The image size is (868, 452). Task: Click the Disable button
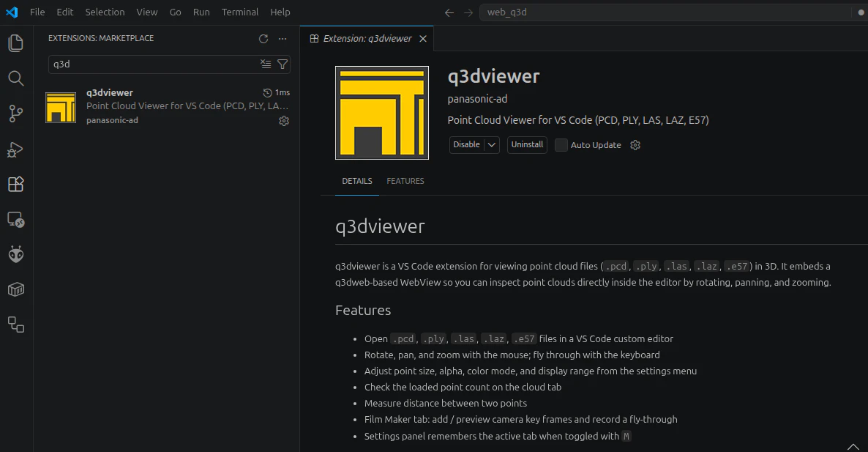pyautogui.click(x=467, y=144)
